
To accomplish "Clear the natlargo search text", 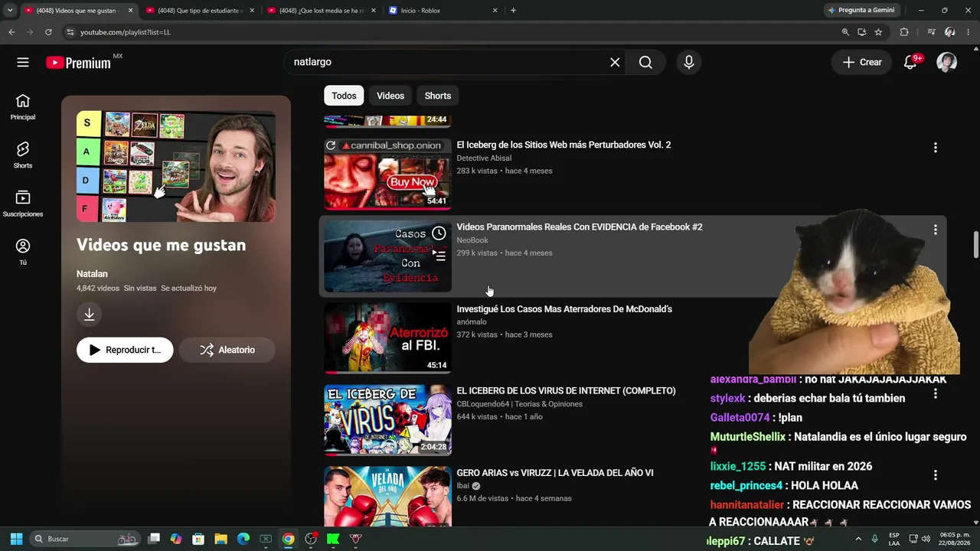I will 615,63.
